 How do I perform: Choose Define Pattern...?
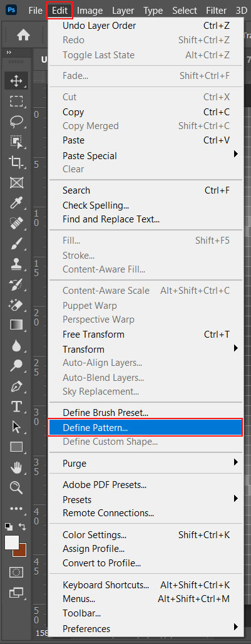click(x=146, y=427)
